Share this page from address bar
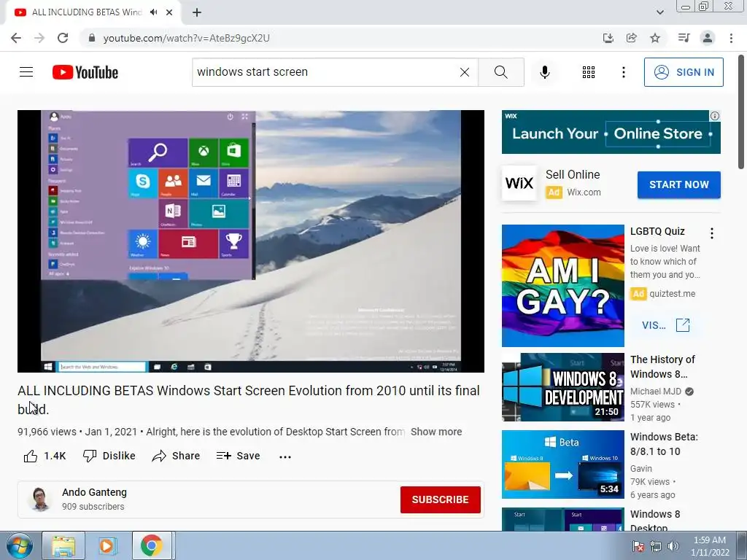The height and width of the screenshot is (560, 747). click(x=632, y=38)
